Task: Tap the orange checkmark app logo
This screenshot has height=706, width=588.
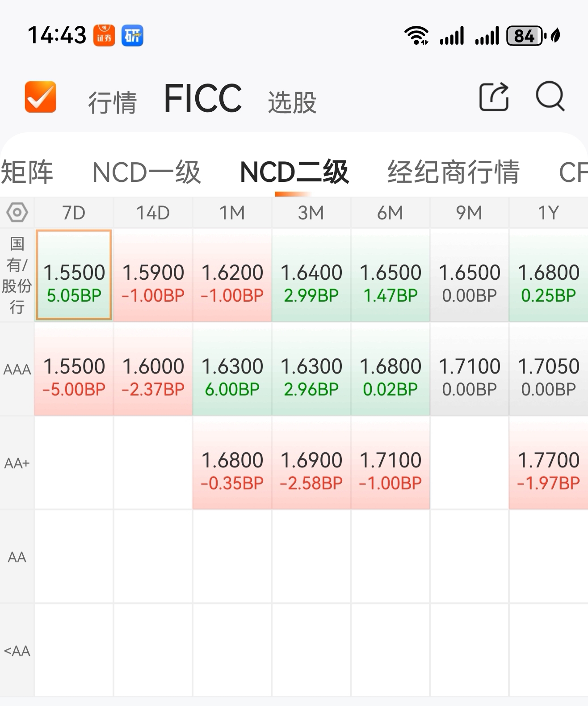Action: (41, 97)
